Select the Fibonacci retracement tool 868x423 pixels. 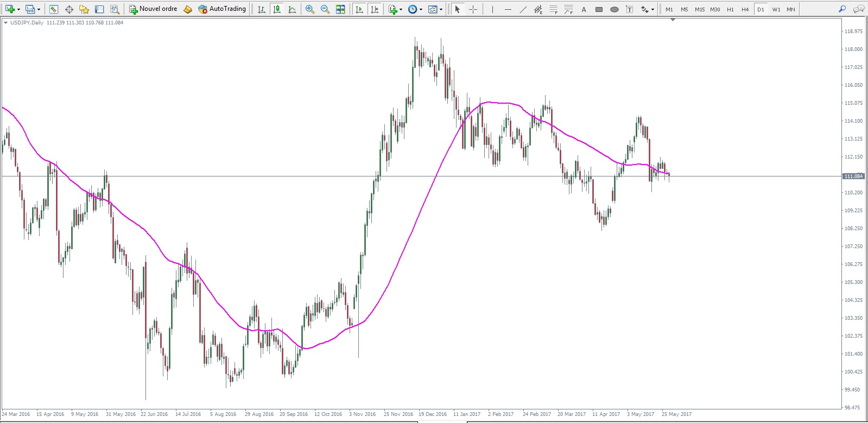coord(553,9)
